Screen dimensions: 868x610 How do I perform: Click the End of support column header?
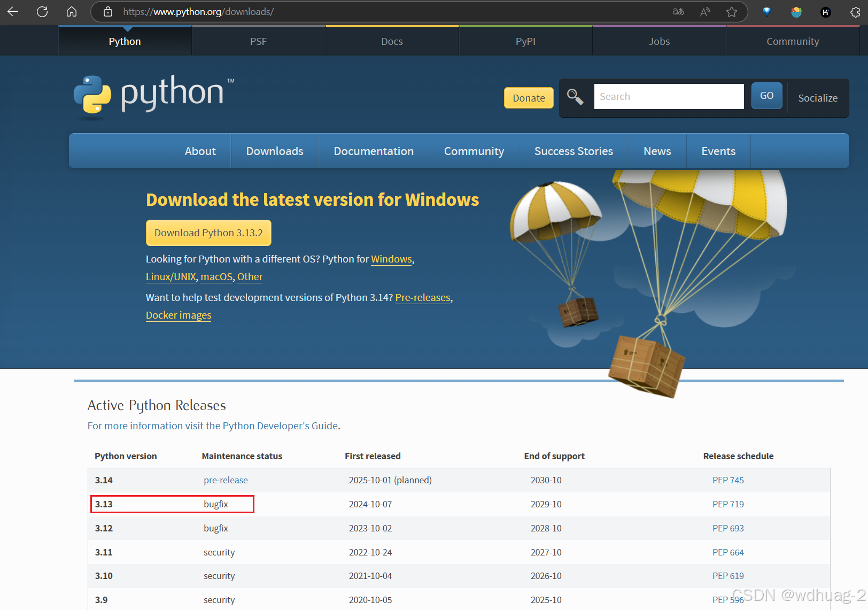click(554, 456)
